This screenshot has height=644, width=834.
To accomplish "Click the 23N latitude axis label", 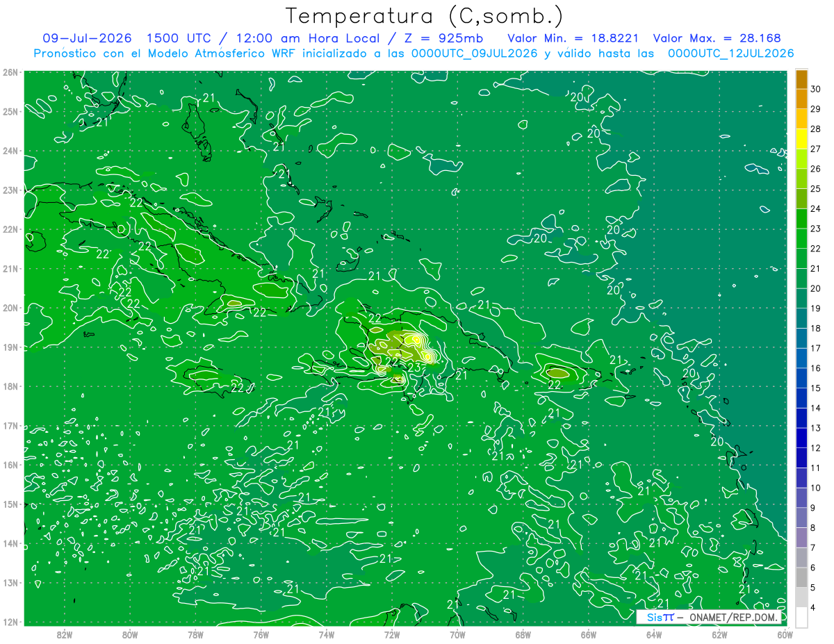I will [x=10, y=190].
